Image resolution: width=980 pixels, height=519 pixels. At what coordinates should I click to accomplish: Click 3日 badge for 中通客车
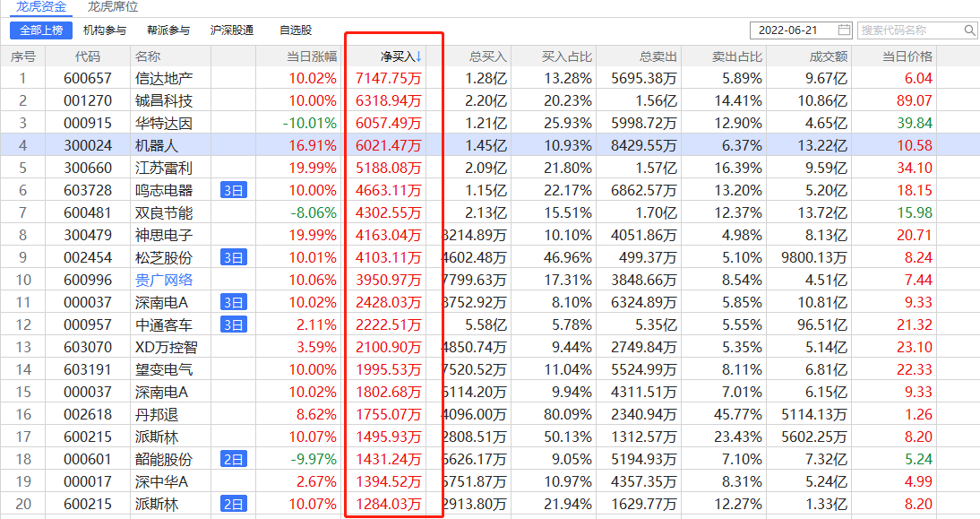coord(234,324)
